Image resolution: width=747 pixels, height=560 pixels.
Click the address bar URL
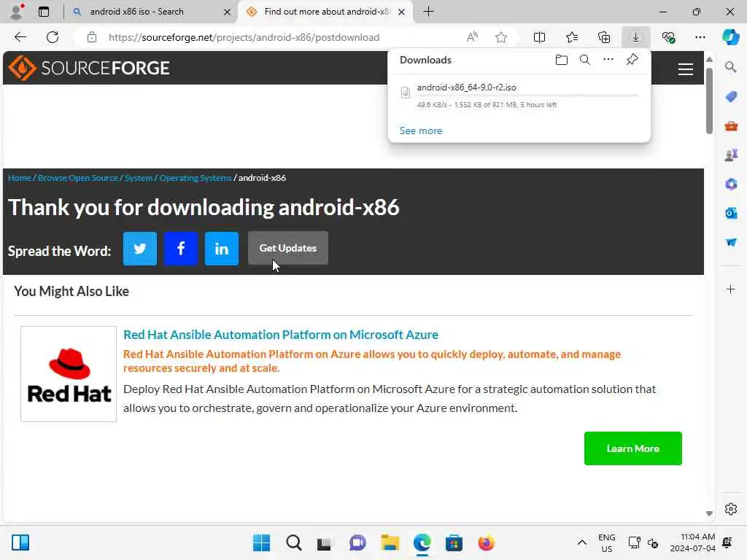tap(244, 37)
